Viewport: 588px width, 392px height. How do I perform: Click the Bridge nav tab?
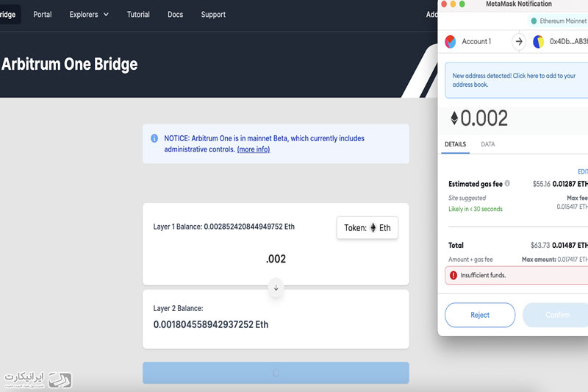pos(10,14)
